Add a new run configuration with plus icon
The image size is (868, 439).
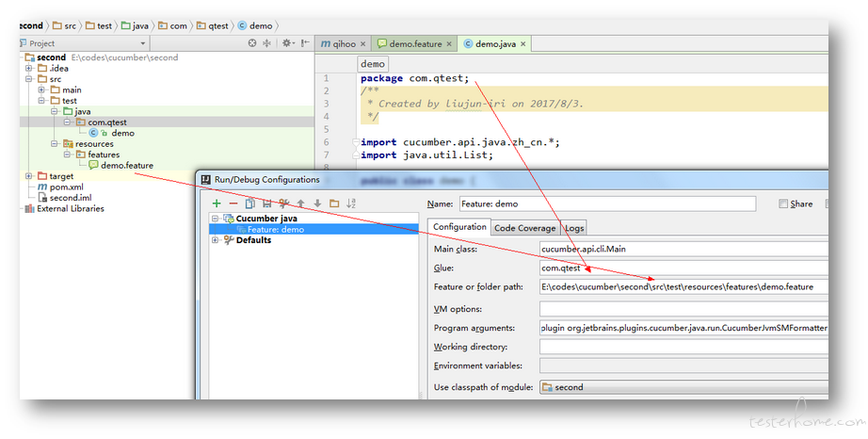(x=217, y=203)
